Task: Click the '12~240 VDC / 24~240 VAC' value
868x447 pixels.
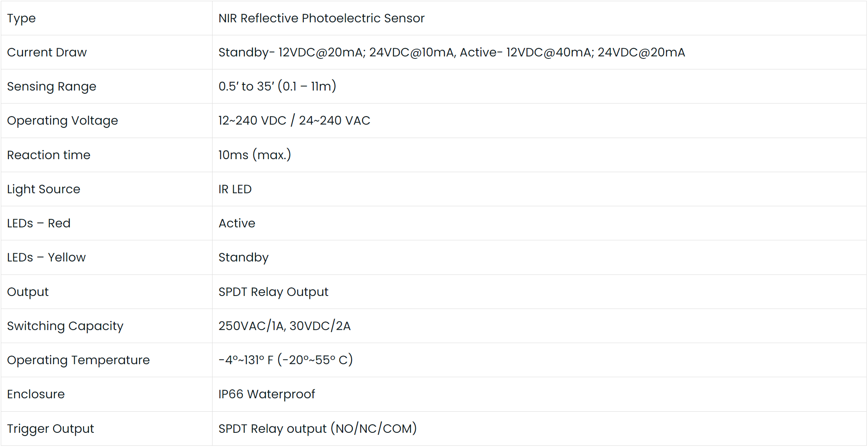Action: (294, 121)
